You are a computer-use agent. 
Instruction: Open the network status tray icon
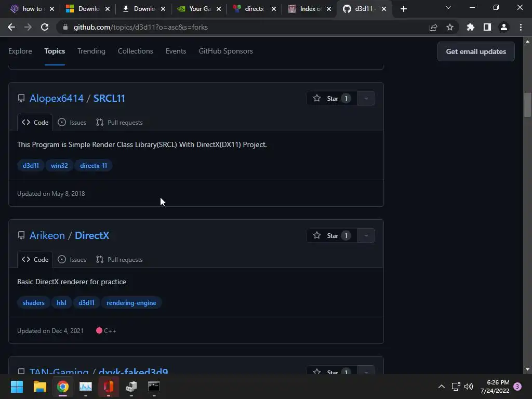pos(456,387)
